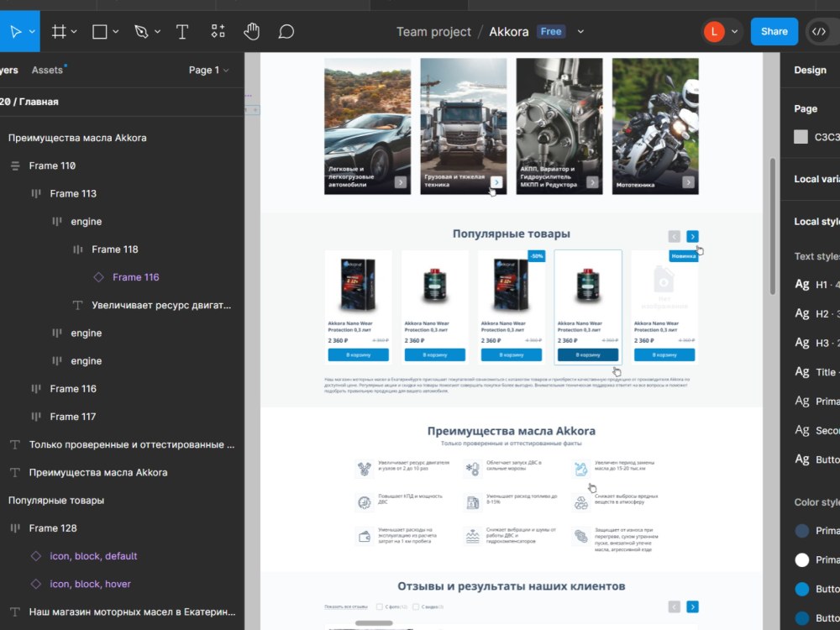Click next arrow in Популярные товары carousel
This screenshot has width=840, height=630.
pyautogui.click(x=692, y=236)
